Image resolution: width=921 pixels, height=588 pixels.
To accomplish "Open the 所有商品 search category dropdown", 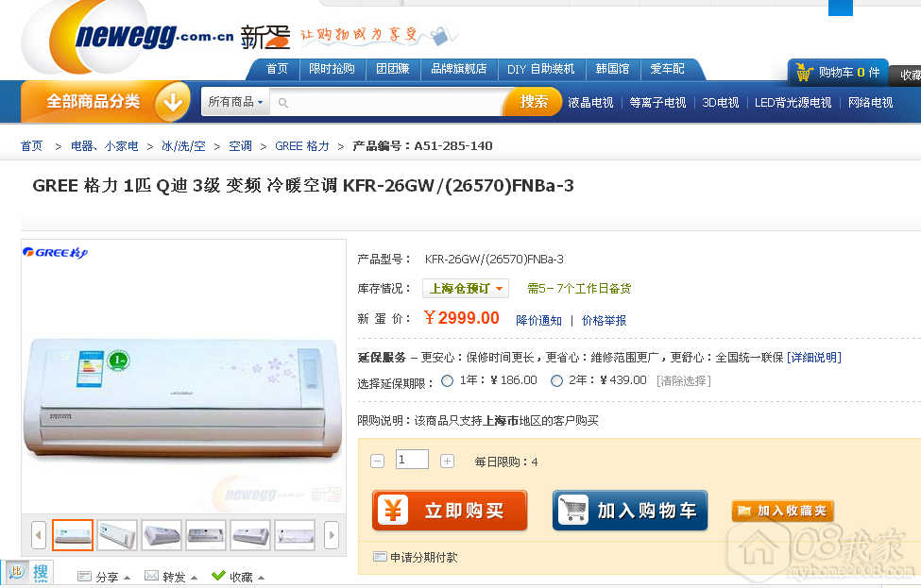I will [x=235, y=102].
